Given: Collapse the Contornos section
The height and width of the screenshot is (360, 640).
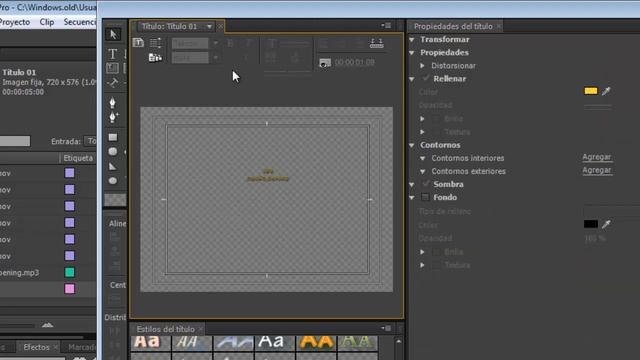Looking at the screenshot, I should click(x=412, y=145).
